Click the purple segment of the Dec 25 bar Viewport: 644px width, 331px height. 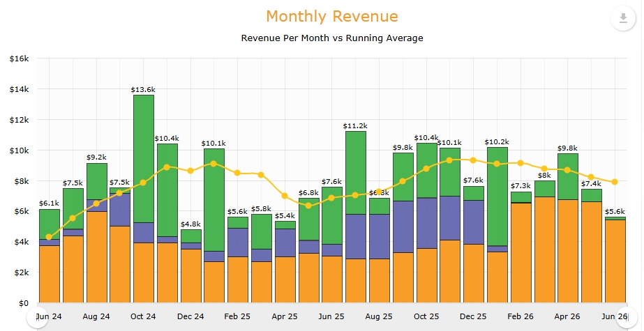click(474, 222)
